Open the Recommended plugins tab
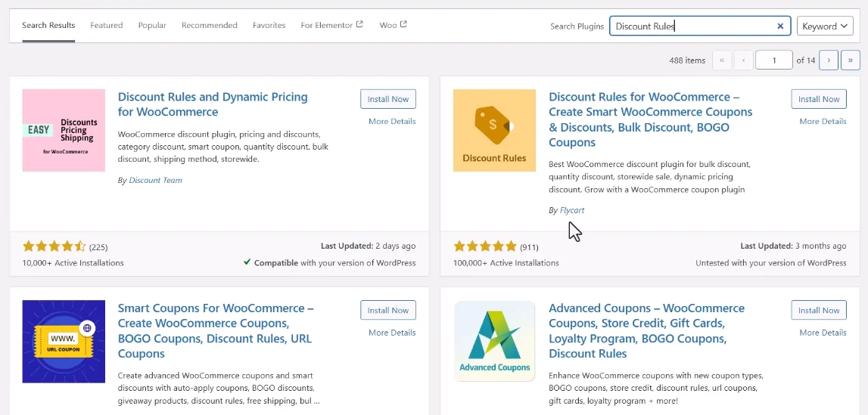Image resolution: width=868 pixels, height=415 pixels. (210, 26)
